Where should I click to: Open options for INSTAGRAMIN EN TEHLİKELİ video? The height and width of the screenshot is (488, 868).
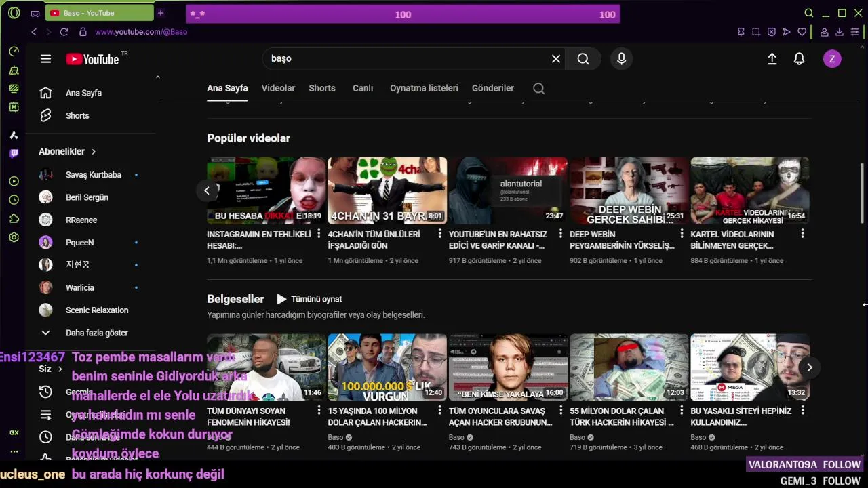click(319, 234)
